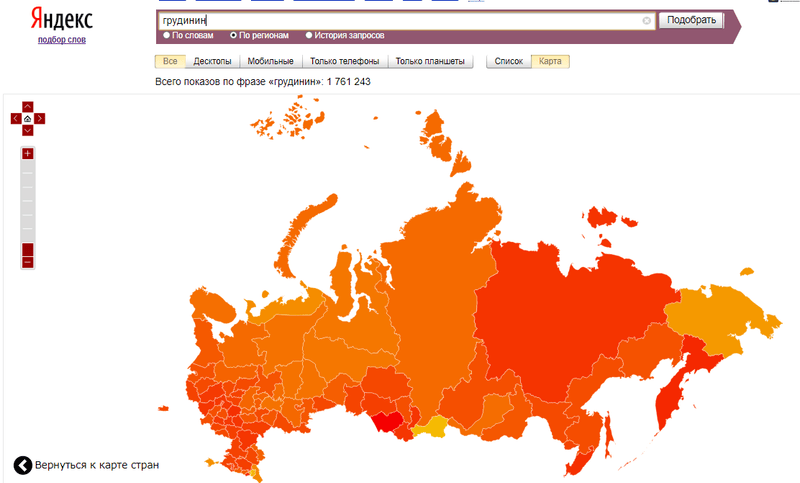The image size is (800, 483).
Task: Switch to Только планшеты tab
Action: pyautogui.click(x=430, y=61)
